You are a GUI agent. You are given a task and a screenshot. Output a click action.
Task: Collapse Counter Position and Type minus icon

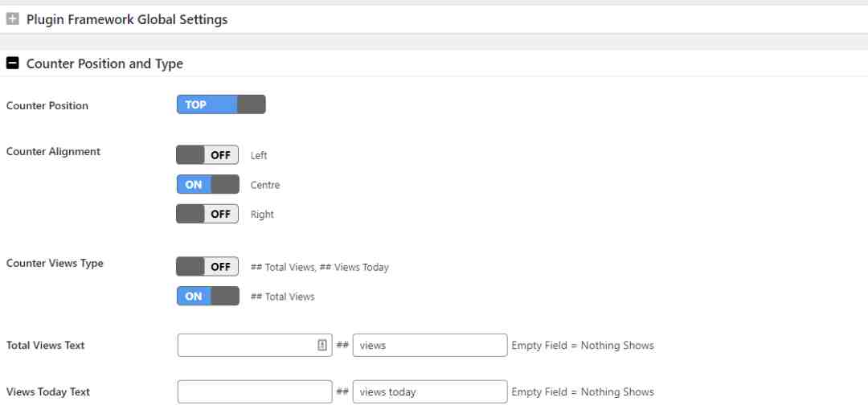pyautogui.click(x=12, y=64)
